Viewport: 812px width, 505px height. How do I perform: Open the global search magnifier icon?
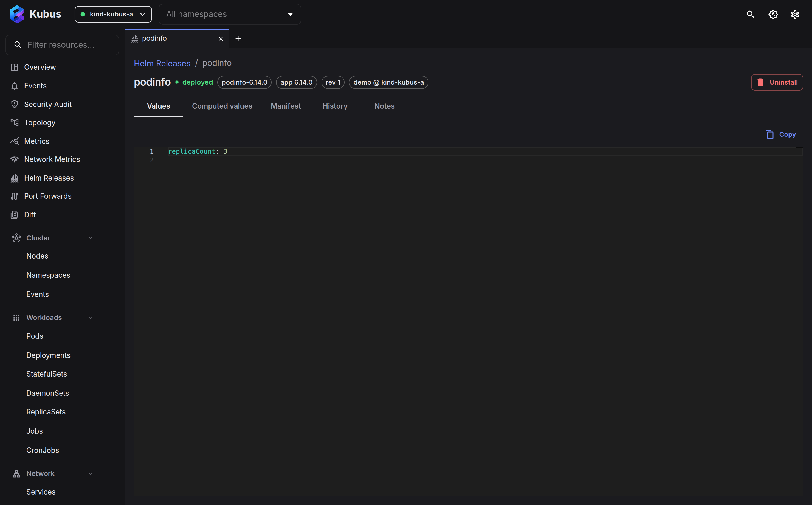(x=750, y=14)
